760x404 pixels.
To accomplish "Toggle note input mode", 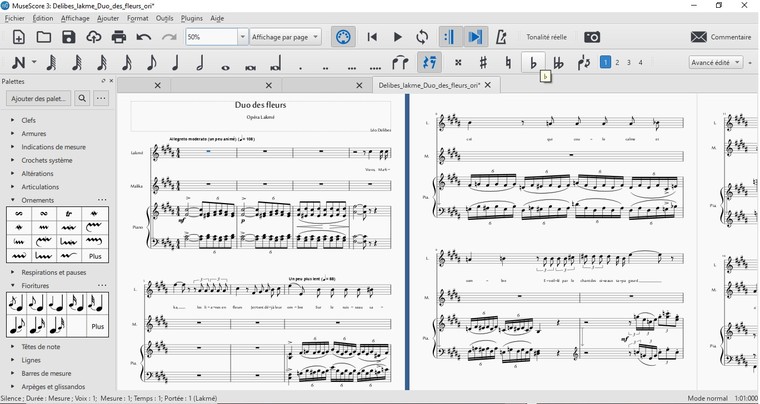I will point(17,62).
